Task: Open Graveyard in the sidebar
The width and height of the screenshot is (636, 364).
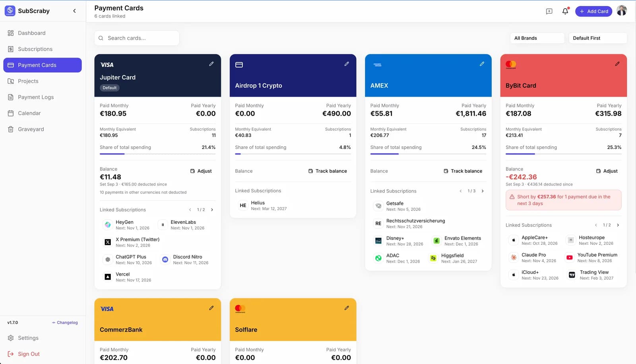Action: [x=43, y=129]
